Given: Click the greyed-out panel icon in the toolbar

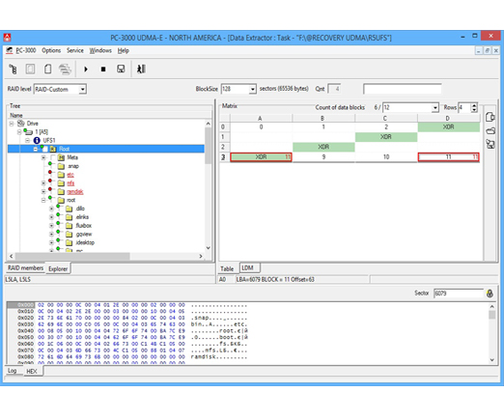Looking at the screenshot, I should pyautogui.click(x=30, y=69).
